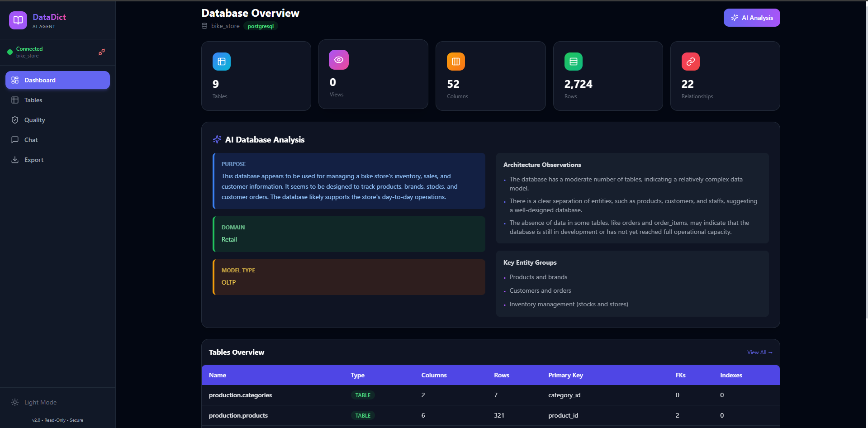Click the Connected status text
The height and width of the screenshot is (428, 868).
coord(29,49)
